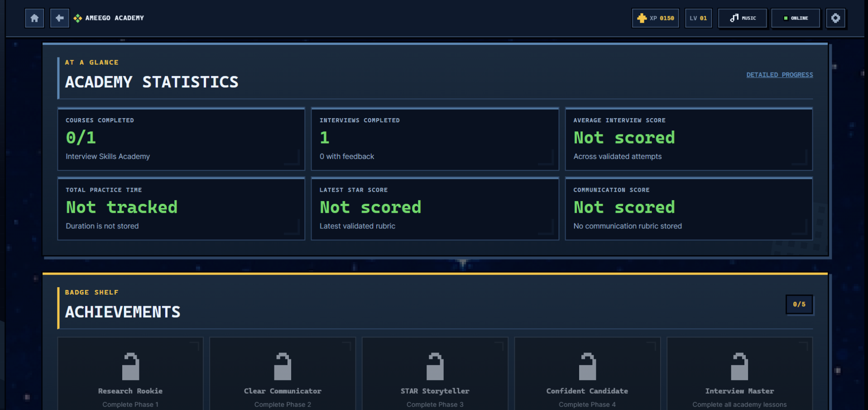Select the Latest STAR Score card

tap(435, 209)
